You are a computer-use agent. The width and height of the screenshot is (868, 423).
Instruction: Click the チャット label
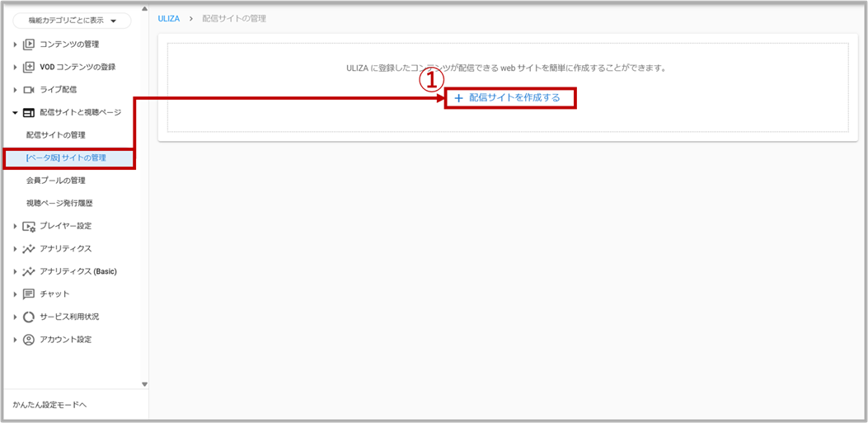click(x=54, y=294)
